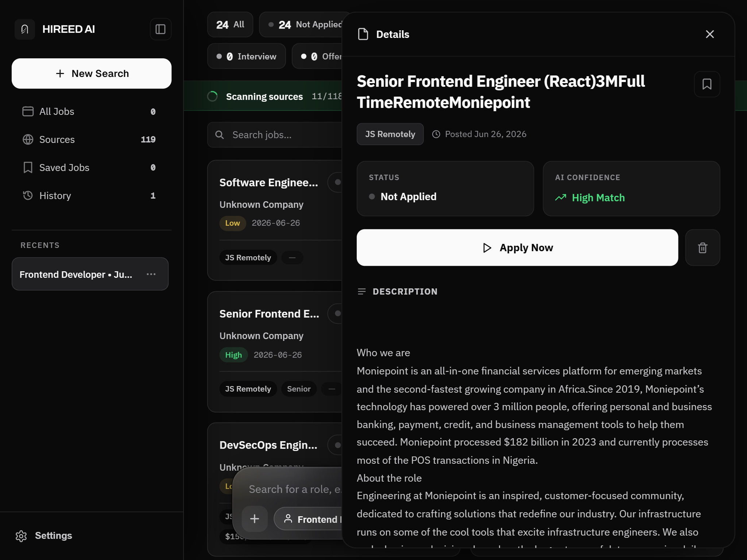The image size is (747, 560).
Task: Open options menu for Frontend Developer recent
Action: coord(151,274)
